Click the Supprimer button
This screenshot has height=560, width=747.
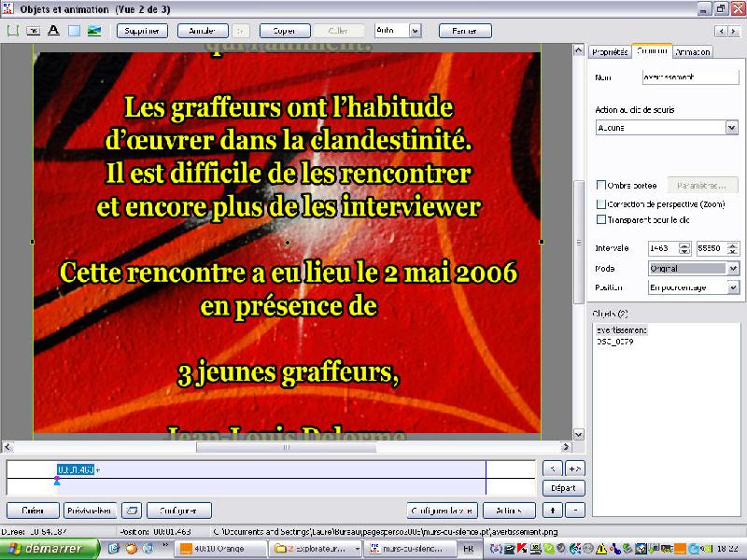tap(142, 31)
